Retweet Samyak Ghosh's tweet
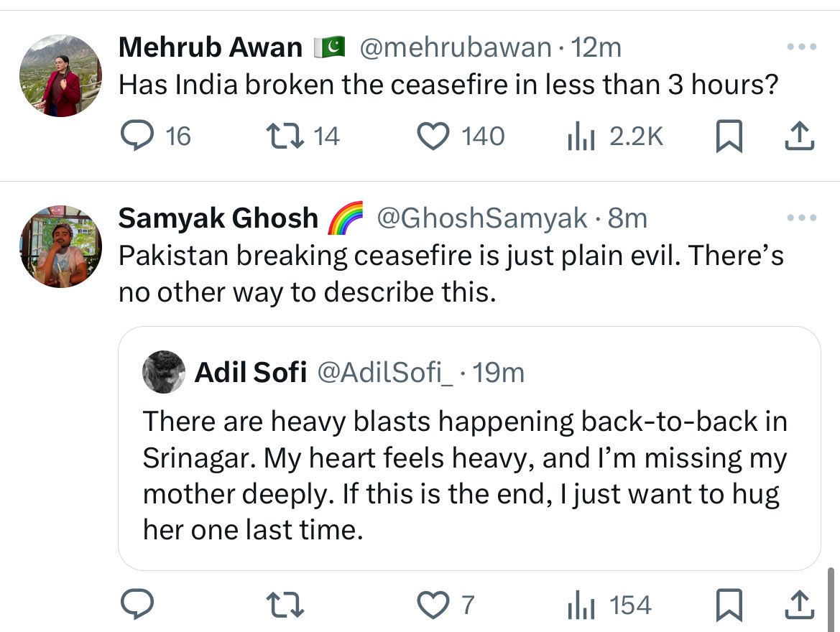This screenshot has height=632, width=840. 285,605
